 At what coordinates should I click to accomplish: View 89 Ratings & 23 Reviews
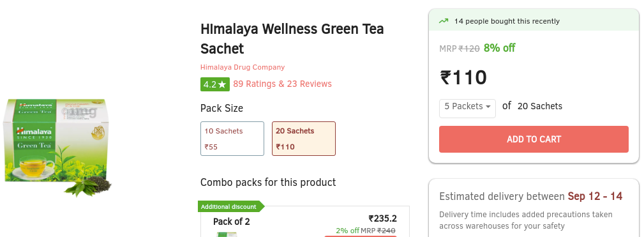pos(282,84)
